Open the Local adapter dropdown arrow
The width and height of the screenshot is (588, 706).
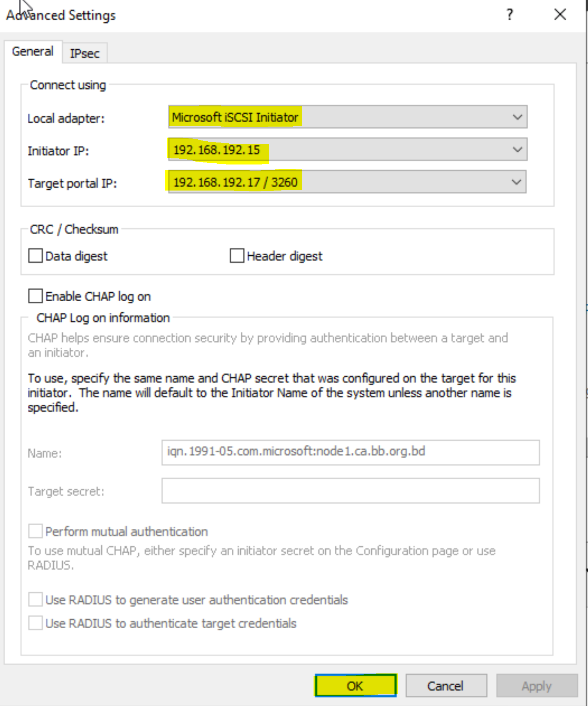tap(517, 117)
